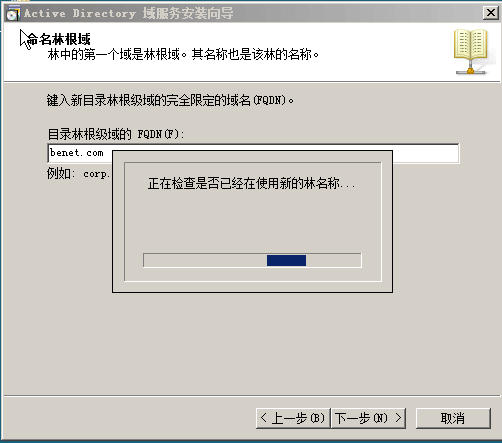
Task: Go back with the 上一步(B) button
Action: (293, 418)
